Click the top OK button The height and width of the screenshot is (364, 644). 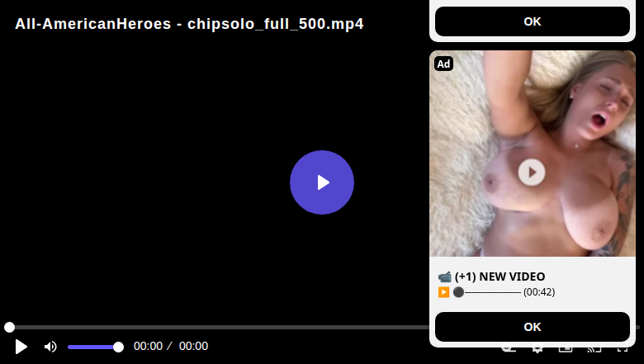(533, 21)
